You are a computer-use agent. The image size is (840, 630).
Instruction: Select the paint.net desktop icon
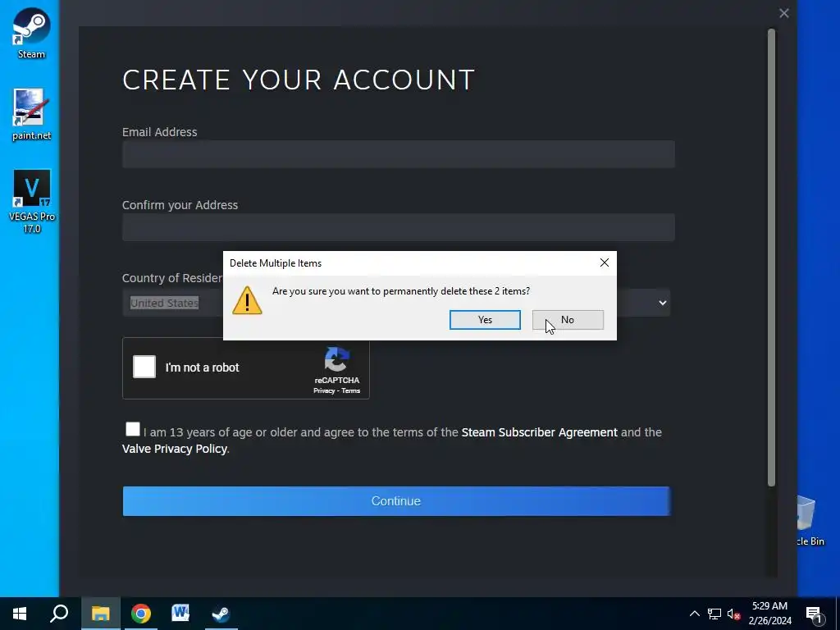(x=31, y=114)
